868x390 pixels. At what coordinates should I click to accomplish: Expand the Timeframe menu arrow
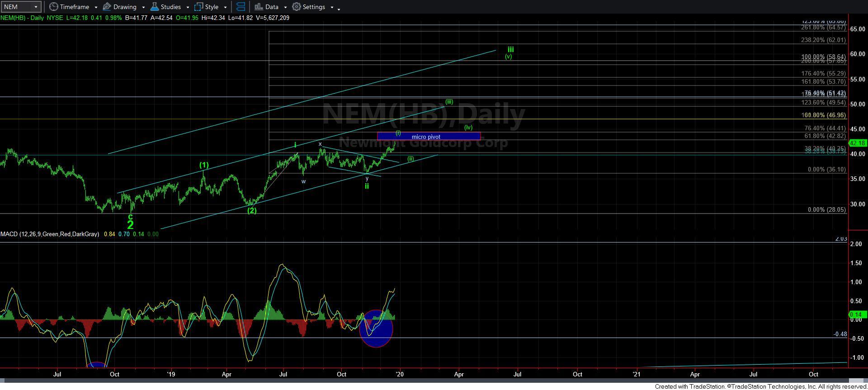click(x=96, y=7)
